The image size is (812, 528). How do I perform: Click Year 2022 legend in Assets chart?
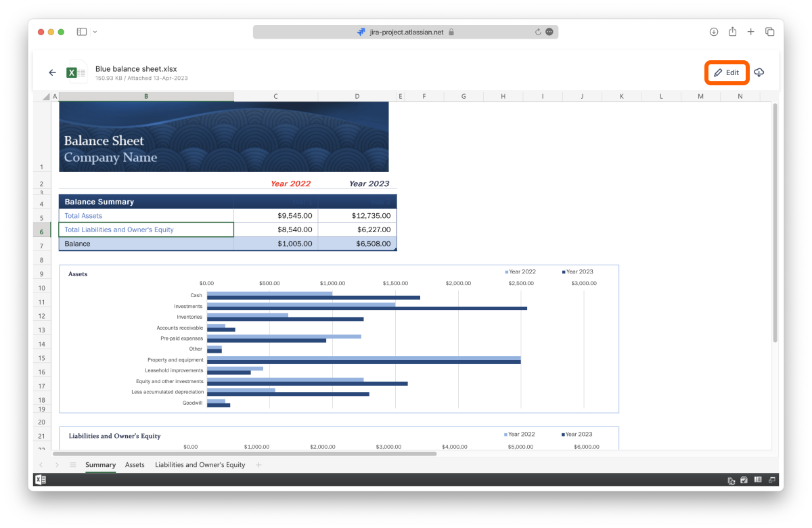pyautogui.click(x=520, y=271)
